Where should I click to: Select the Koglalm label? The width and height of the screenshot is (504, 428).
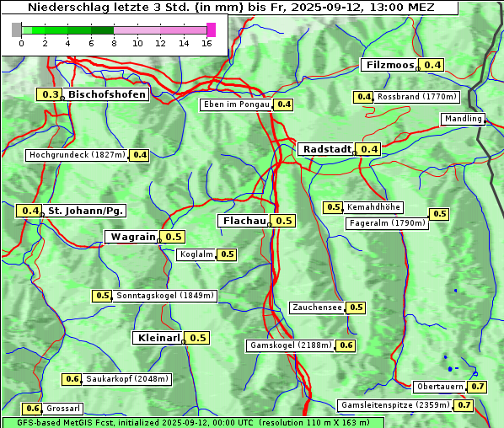coord(196,254)
